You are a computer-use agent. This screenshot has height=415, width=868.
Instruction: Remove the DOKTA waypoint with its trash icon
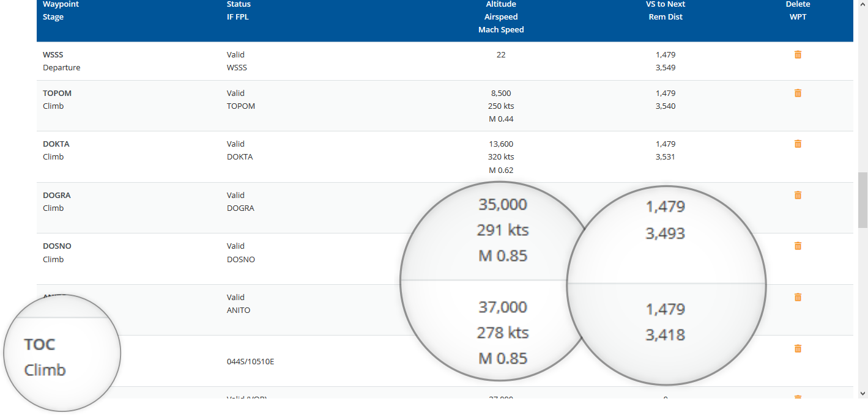click(x=798, y=144)
